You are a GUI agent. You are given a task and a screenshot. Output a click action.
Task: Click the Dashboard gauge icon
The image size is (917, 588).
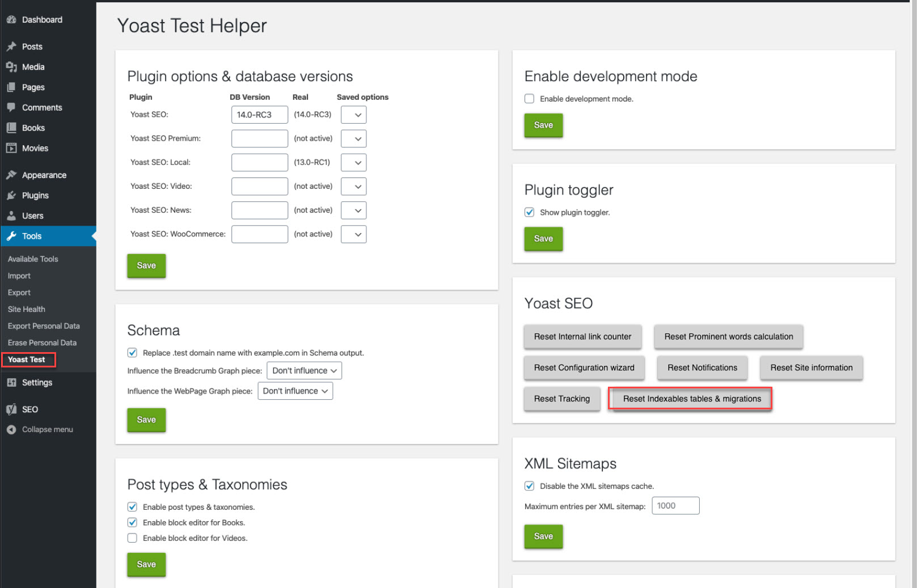(x=11, y=19)
